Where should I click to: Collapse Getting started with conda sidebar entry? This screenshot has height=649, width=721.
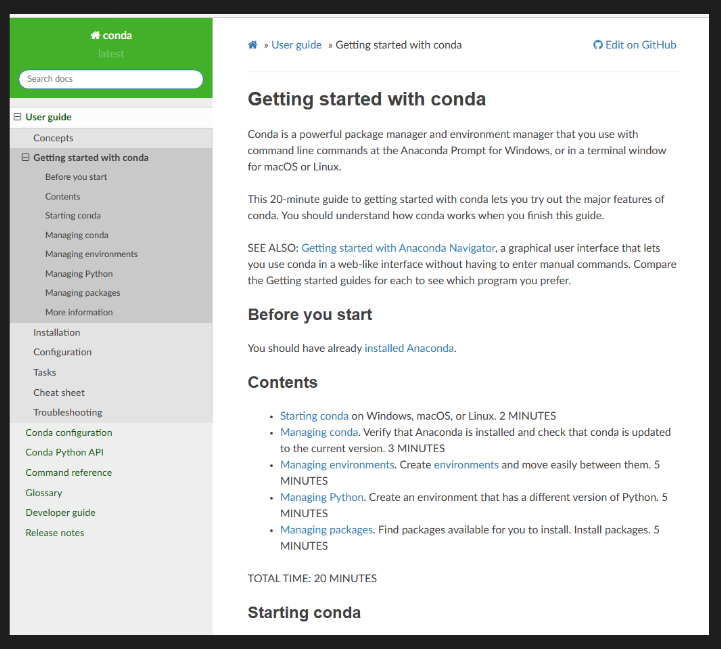[x=25, y=157]
